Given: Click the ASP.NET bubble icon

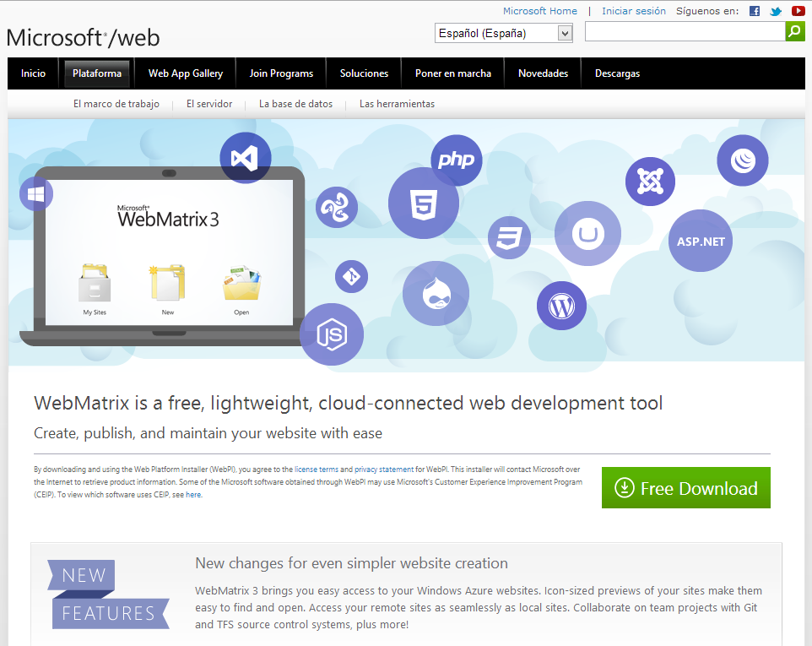Looking at the screenshot, I should pos(700,241).
